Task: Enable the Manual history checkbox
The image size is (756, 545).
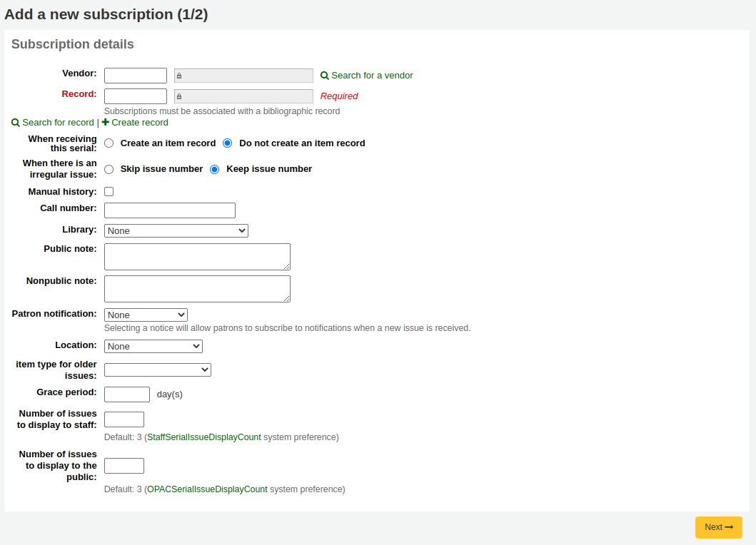Action: pyautogui.click(x=109, y=191)
